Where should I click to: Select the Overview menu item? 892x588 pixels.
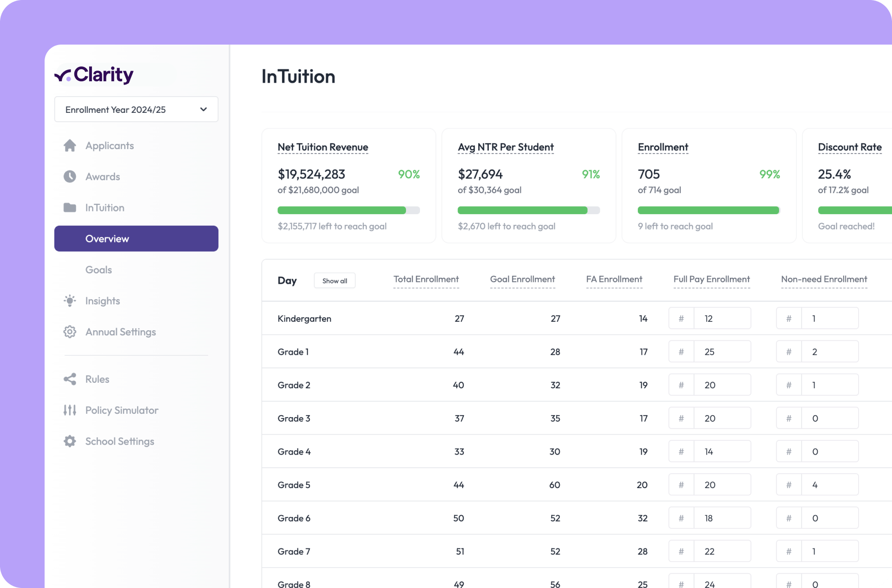pyautogui.click(x=136, y=239)
